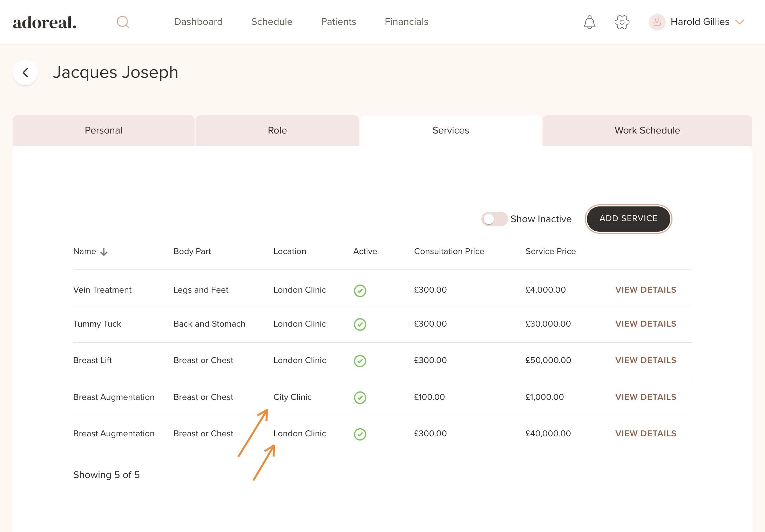Switch to the Work Schedule tab
This screenshot has height=532, width=765.
pos(647,130)
